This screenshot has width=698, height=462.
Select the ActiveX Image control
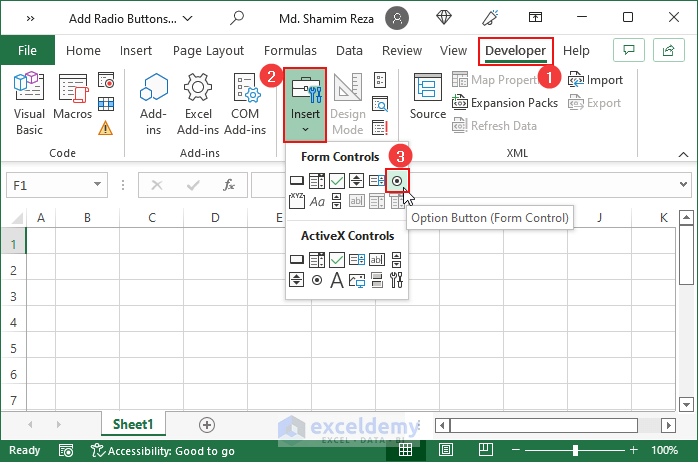(357, 280)
